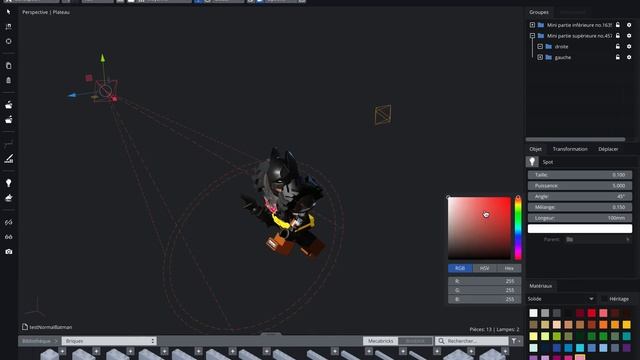This screenshot has width=640, height=360.
Task: Click the Bibliothèque label button
Action: tap(36, 341)
